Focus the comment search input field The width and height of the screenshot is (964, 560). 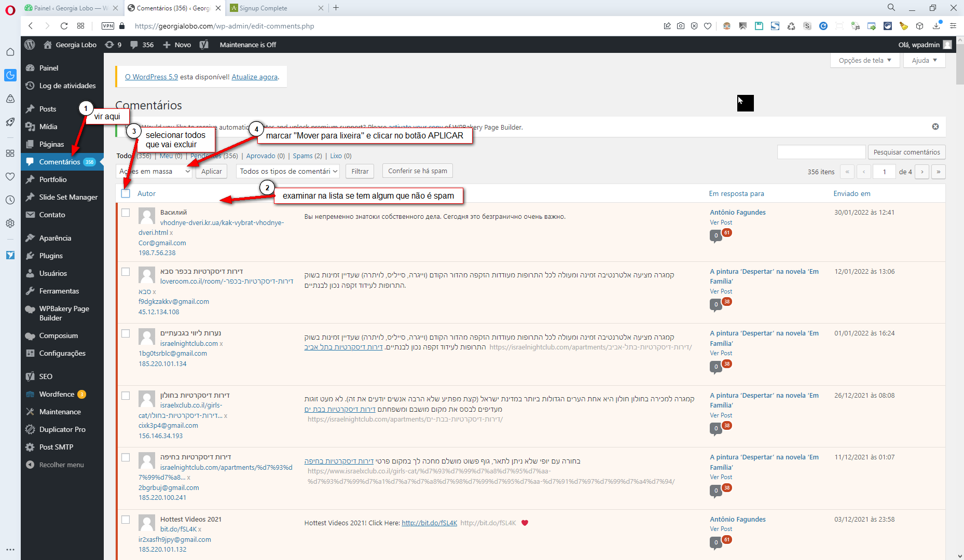tap(821, 152)
